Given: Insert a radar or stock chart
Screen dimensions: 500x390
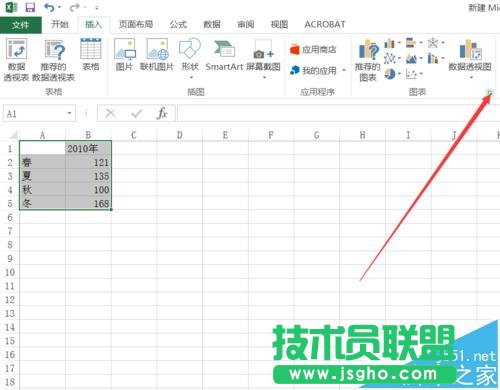Looking at the screenshot, I should click(x=433, y=43).
